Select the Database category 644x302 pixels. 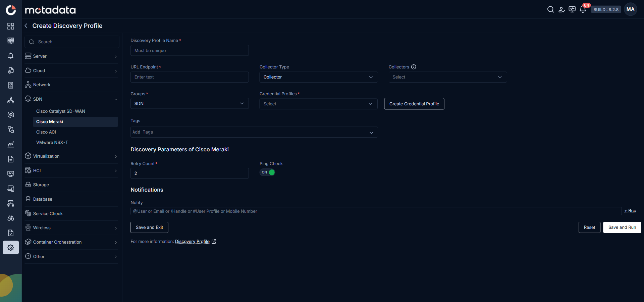[x=71, y=199]
